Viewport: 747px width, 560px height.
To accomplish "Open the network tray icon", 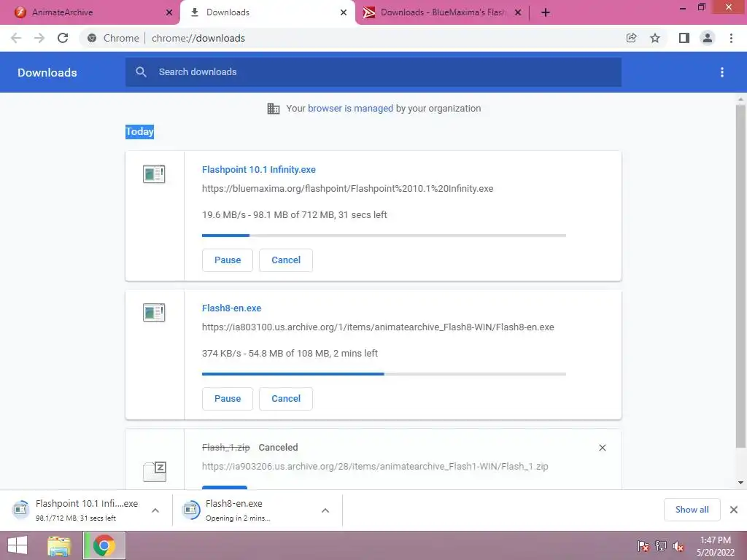I will point(661,546).
